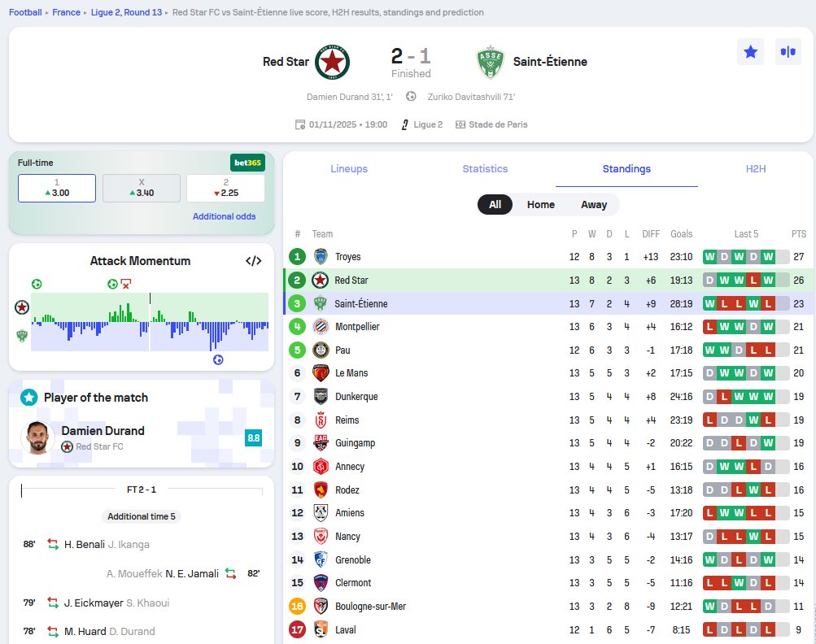Click the embed code icon in Attack Momentum
Screen dimensions: 816x644
[252, 261]
